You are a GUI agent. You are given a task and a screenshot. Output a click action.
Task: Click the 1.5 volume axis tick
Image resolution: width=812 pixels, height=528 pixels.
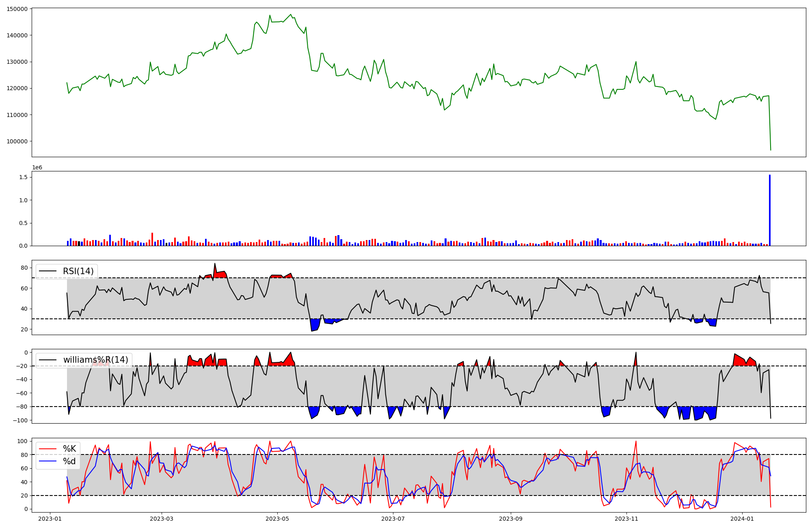tap(23, 177)
